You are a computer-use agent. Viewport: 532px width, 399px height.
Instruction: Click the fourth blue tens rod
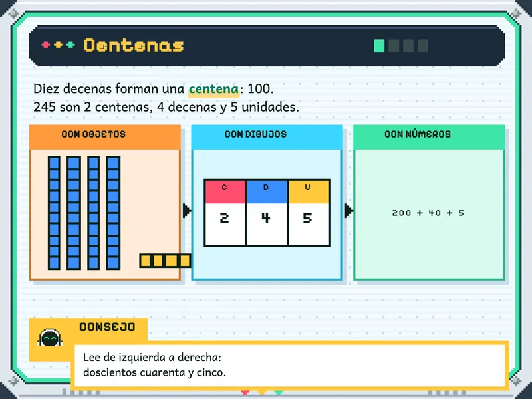pyautogui.click(x=113, y=213)
